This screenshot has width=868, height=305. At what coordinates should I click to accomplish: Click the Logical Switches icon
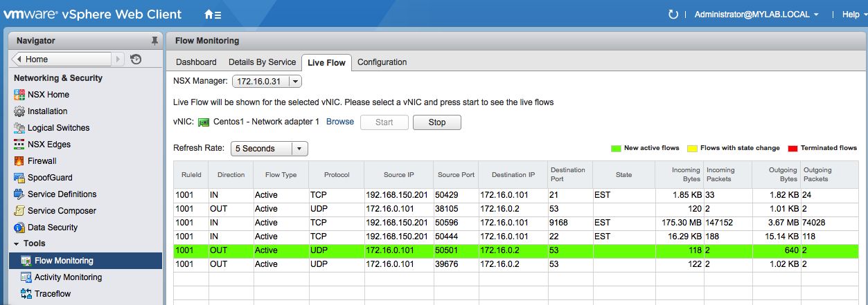(19, 128)
